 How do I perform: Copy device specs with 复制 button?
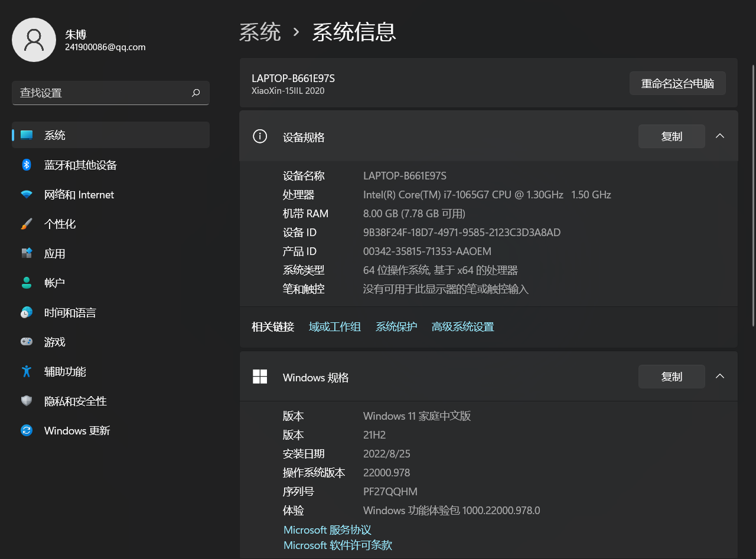coord(672,136)
